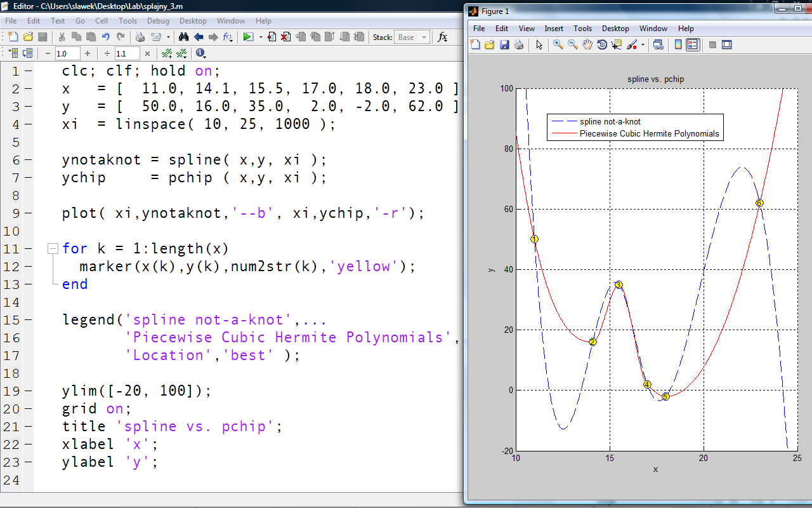Expand the brush color dropdown arrow
Image resolution: width=812 pixels, height=508 pixels.
[643, 44]
